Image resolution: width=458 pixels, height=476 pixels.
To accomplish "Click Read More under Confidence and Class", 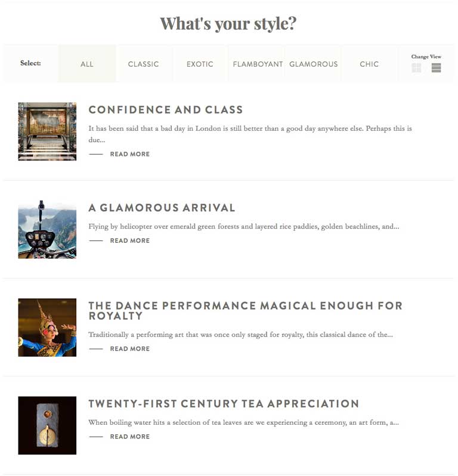I will click(x=129, y=154).
